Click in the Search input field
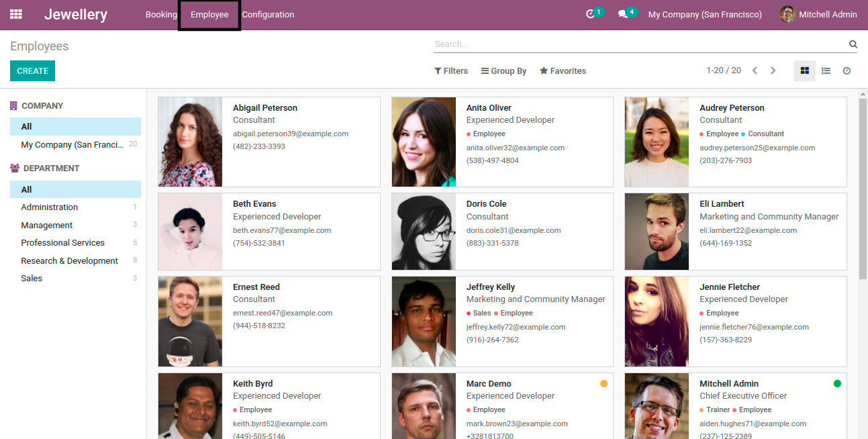The width and height of the screenshot is (868, 439). [x=640, y=44]
